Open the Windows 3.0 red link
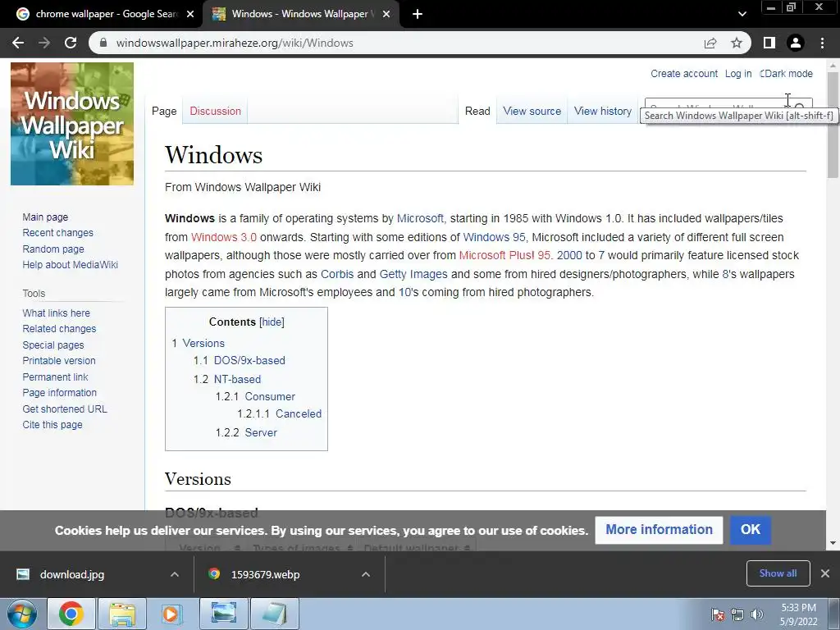The height and width of the screenshot is (630, 840). tap(223, 237)
